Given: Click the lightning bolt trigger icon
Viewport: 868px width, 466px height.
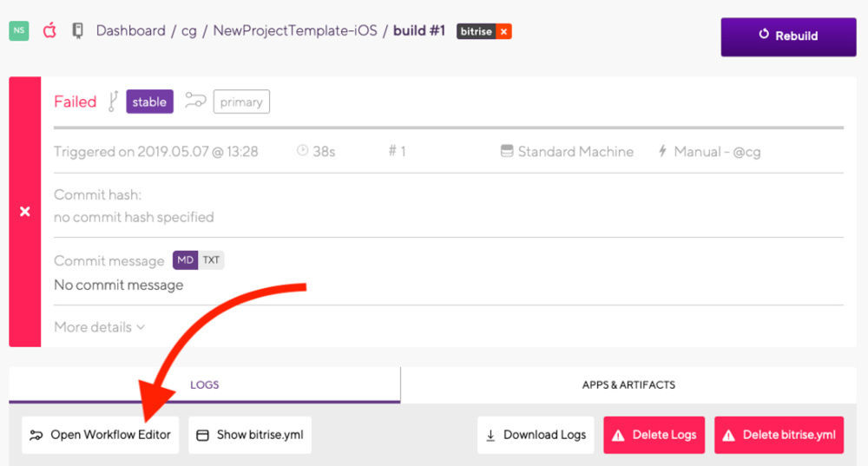Looking at the screenshot, I should tap(662, 150).
